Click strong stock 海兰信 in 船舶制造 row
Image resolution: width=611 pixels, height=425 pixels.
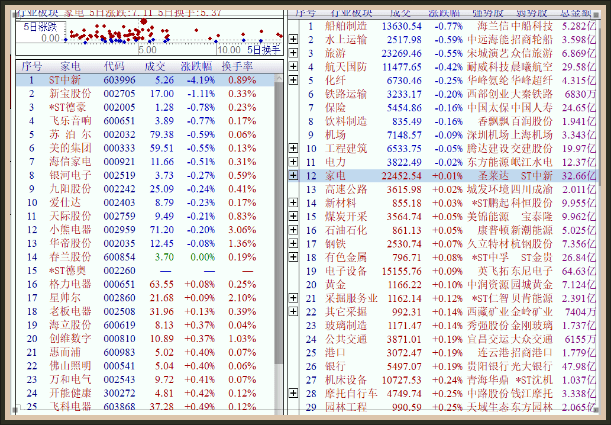click(x=493, y=26)
